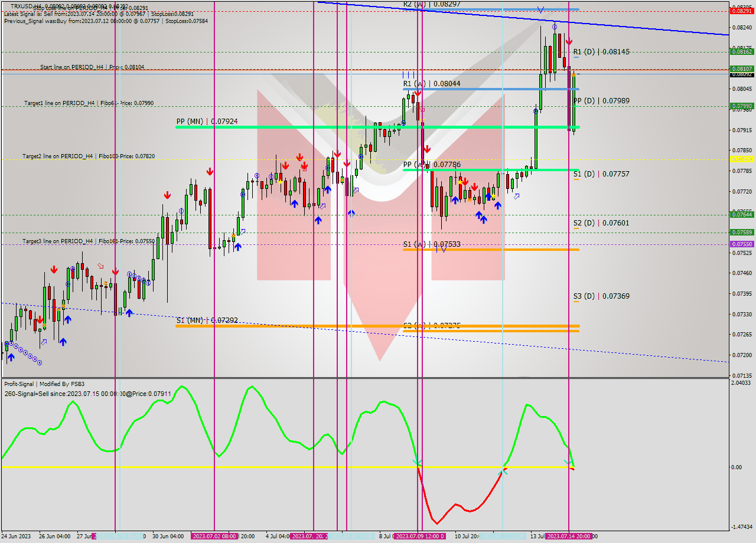756x543 pixels.
Task: Click the green 0.07589 price tag
Action: tap(741, 232)
